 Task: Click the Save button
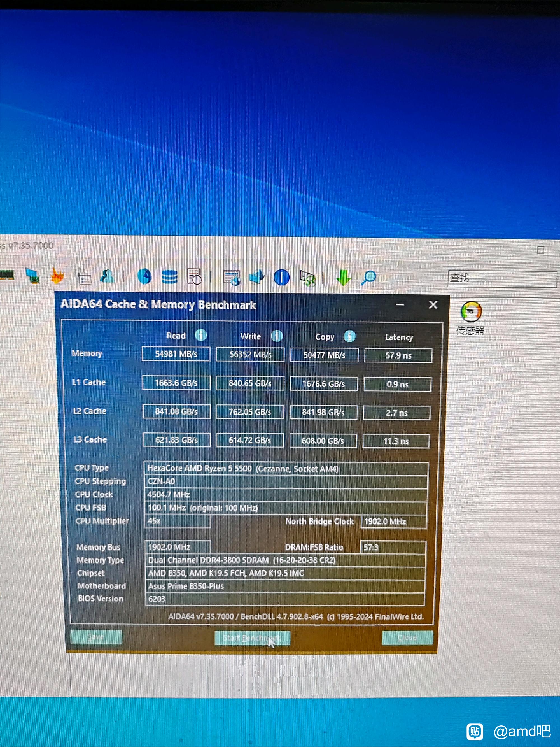96,637
